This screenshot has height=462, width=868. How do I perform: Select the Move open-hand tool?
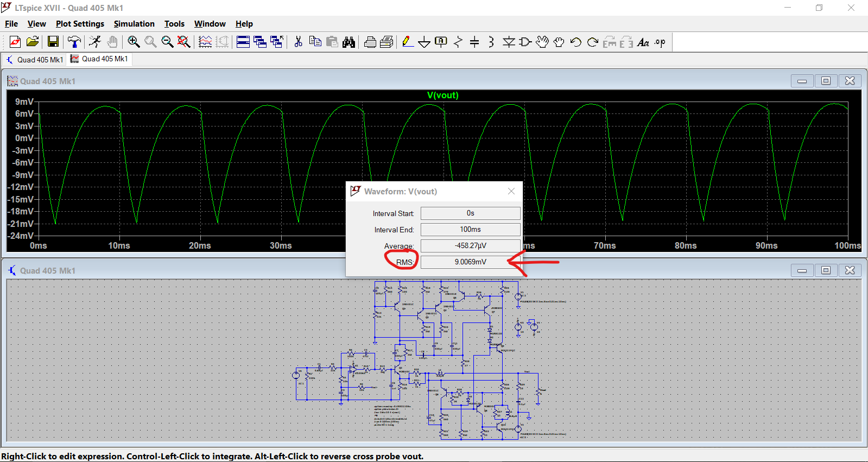(x=542, y=42)
